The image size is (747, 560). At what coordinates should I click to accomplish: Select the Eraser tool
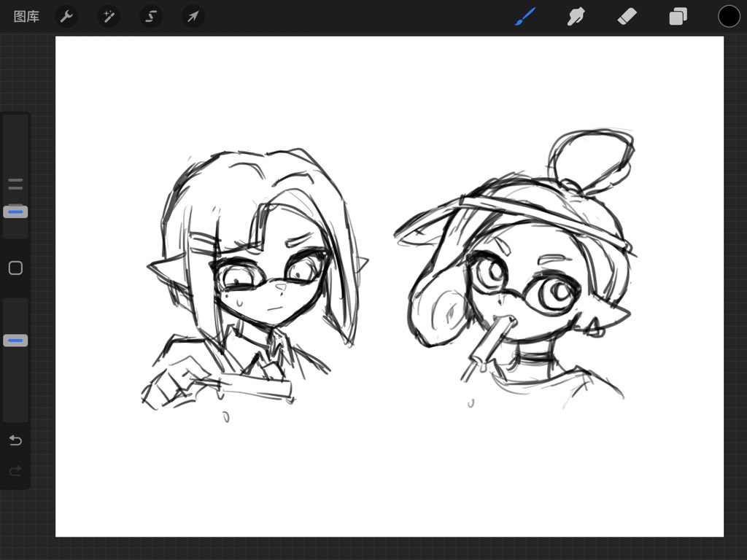click(627, 17)
